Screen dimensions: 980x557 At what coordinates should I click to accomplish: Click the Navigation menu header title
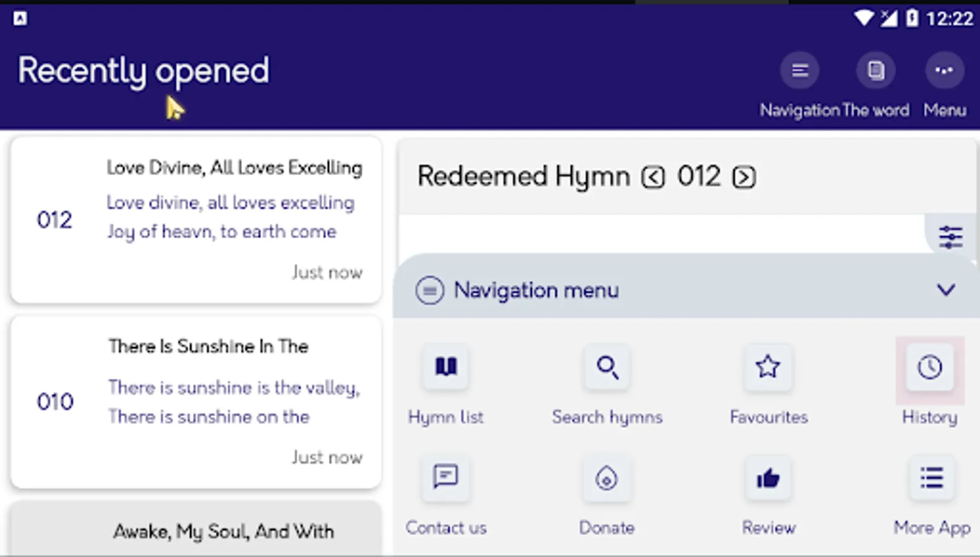(536, 290)
